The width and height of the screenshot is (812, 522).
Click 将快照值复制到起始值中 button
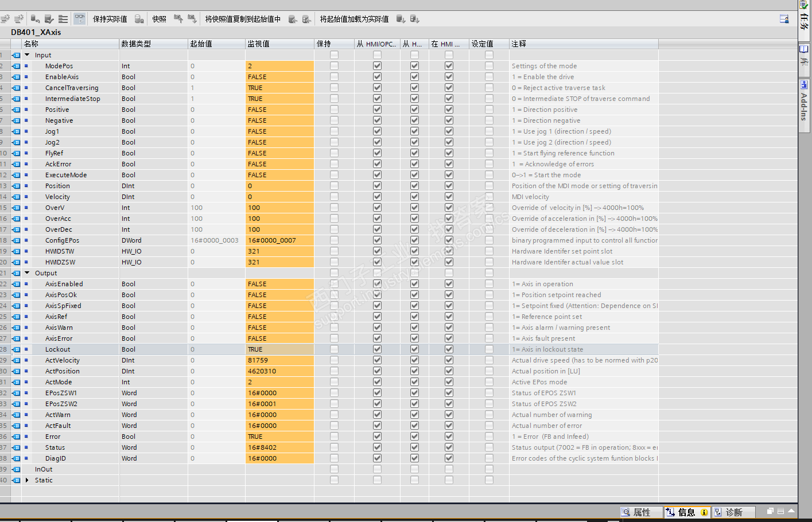(243, 19)
